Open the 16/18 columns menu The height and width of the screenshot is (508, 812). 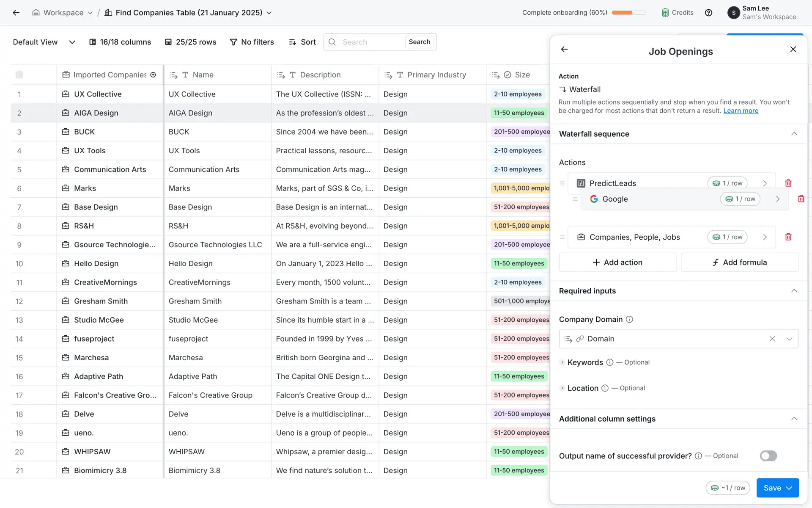120,42
